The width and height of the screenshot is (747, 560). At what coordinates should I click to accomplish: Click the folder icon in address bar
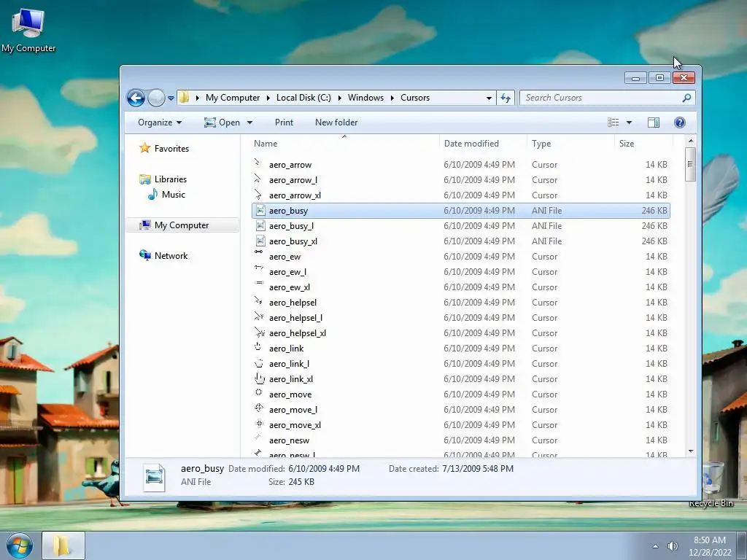tap(184, 98)
